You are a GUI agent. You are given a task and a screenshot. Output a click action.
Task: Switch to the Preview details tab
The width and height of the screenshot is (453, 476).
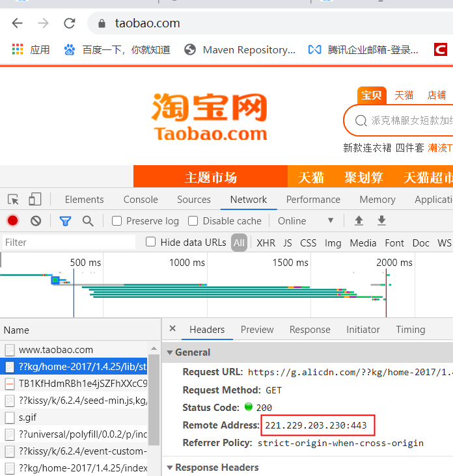pos(257,330)
